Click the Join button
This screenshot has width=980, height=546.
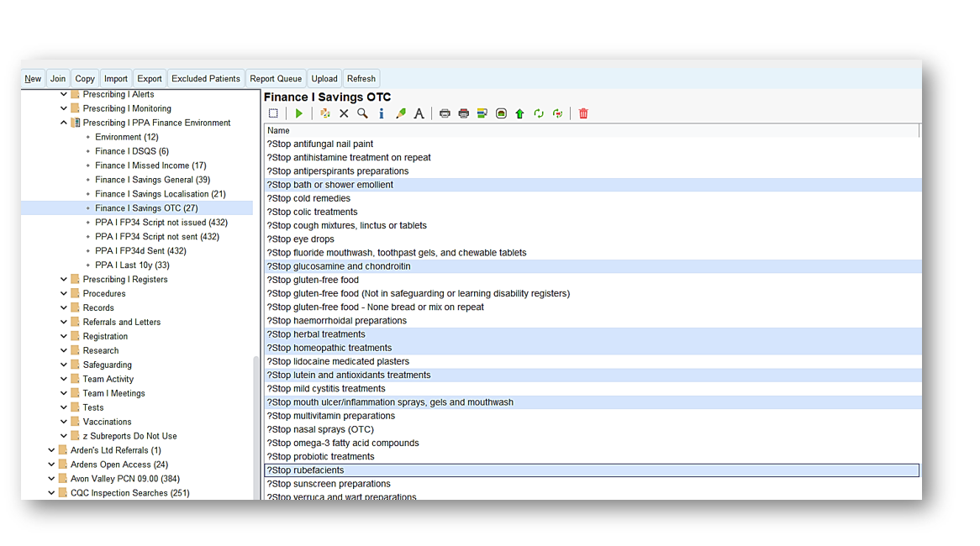point(58,79)
